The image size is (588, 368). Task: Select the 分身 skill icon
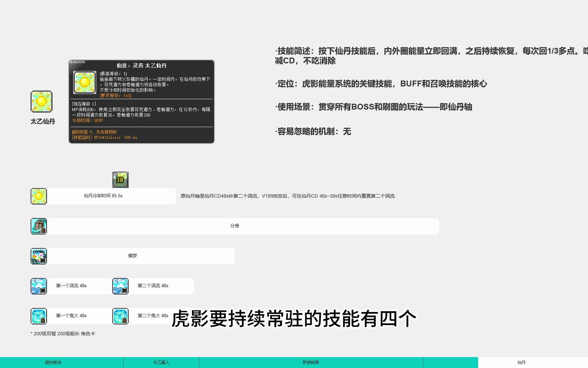39,226
